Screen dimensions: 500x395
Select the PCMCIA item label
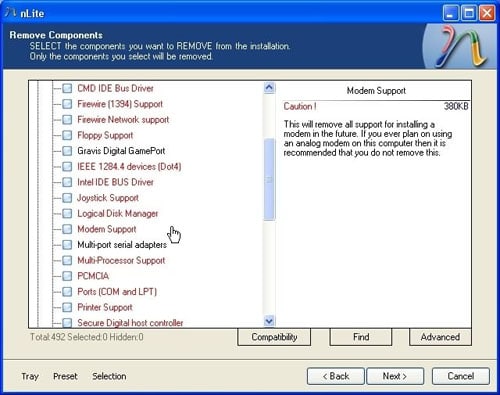coord(93,276)
